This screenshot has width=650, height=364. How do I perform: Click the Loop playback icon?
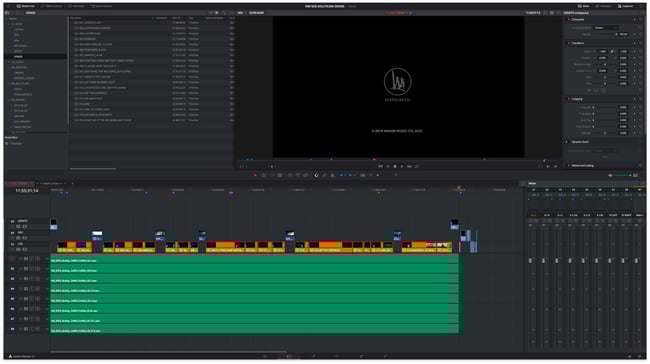(417, 166)
